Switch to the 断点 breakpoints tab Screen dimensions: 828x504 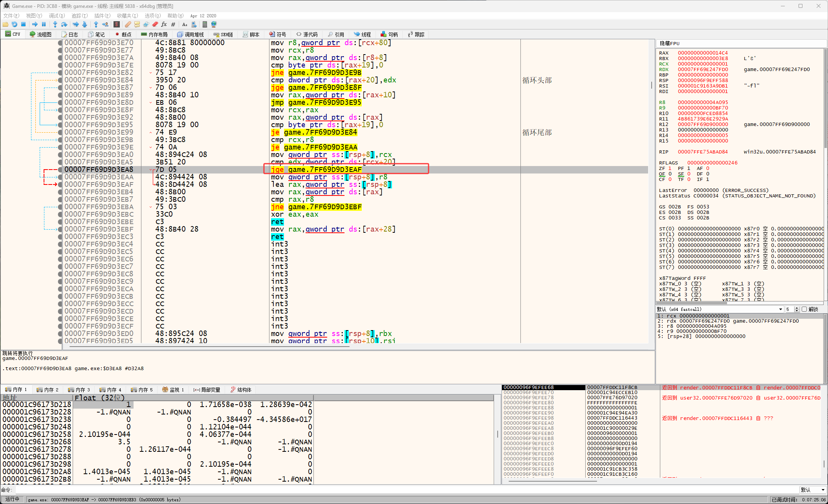(x=123, y=35)
